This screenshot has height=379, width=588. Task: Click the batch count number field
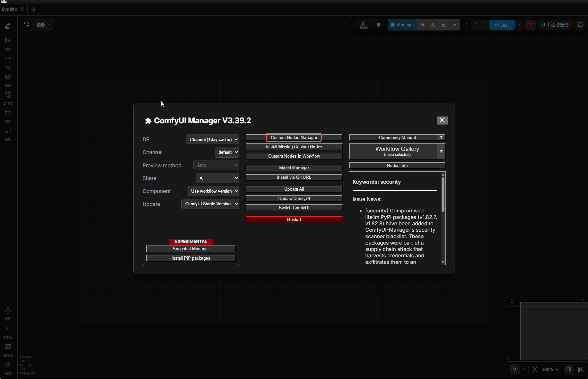pos(477,25)
